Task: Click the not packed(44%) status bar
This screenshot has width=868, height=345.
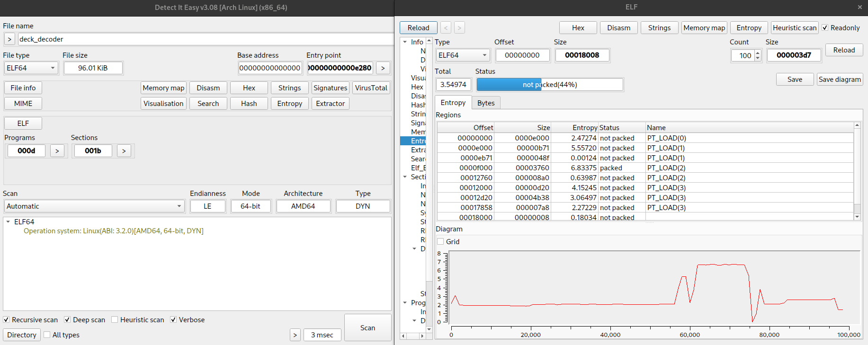Action: point(550,85)
